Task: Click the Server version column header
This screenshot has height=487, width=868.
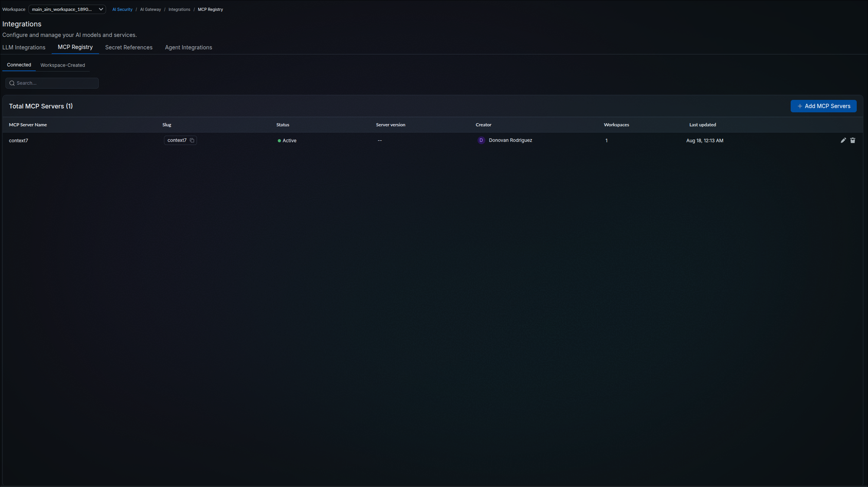Action: 390,125
